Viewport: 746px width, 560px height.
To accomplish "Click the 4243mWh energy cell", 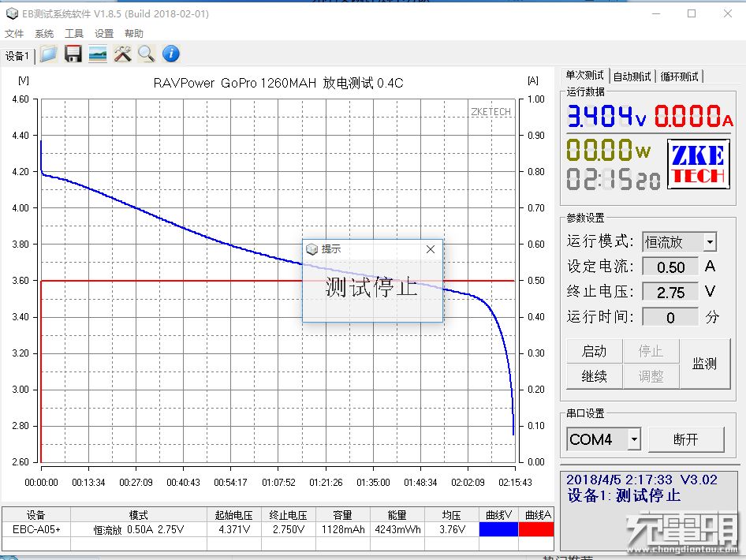I will click(397, 529).
